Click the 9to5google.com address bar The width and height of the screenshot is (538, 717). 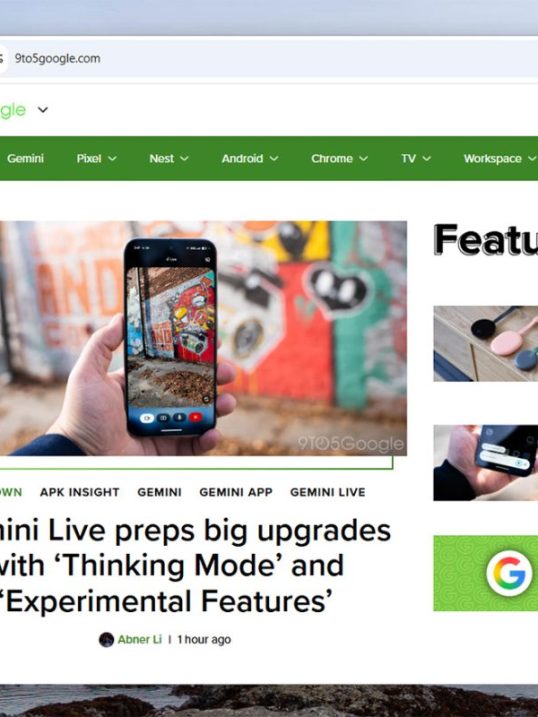tap(269, 59)
